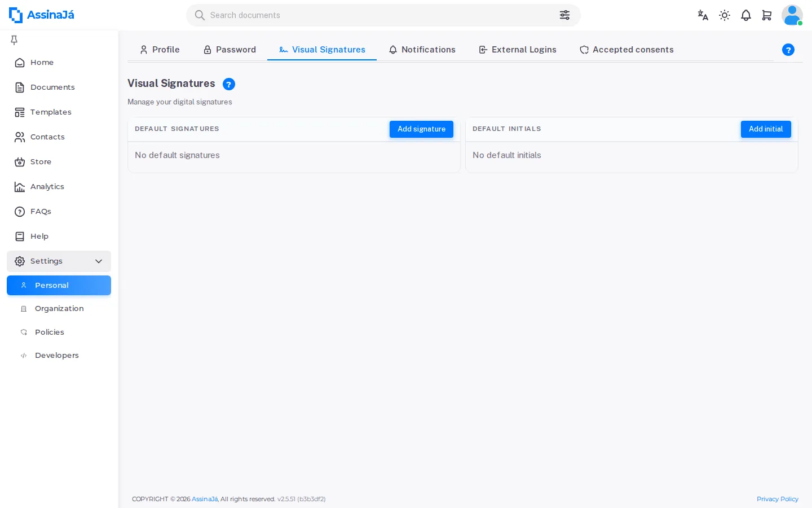The width and height of the screenshot is (812, 508).
Task: Click the Add signature button
Action: pos(421,129)
